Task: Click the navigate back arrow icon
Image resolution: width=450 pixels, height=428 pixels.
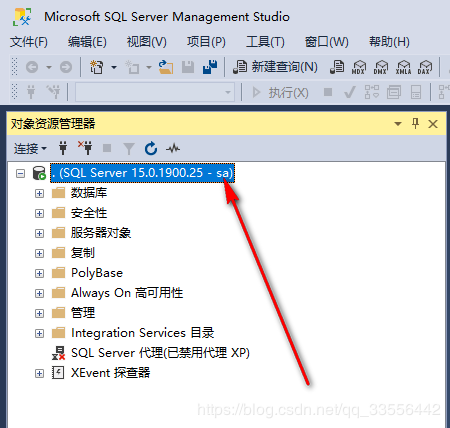Action: 32,67
